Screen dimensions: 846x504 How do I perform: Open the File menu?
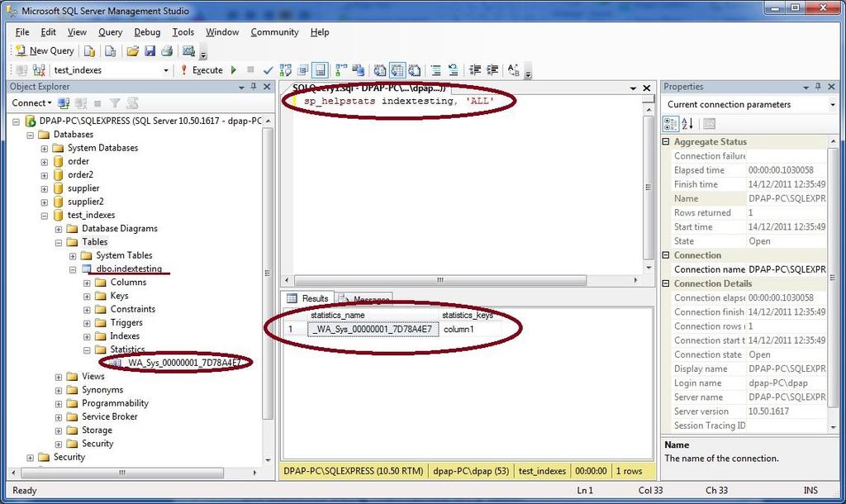(x=22, y=32)
